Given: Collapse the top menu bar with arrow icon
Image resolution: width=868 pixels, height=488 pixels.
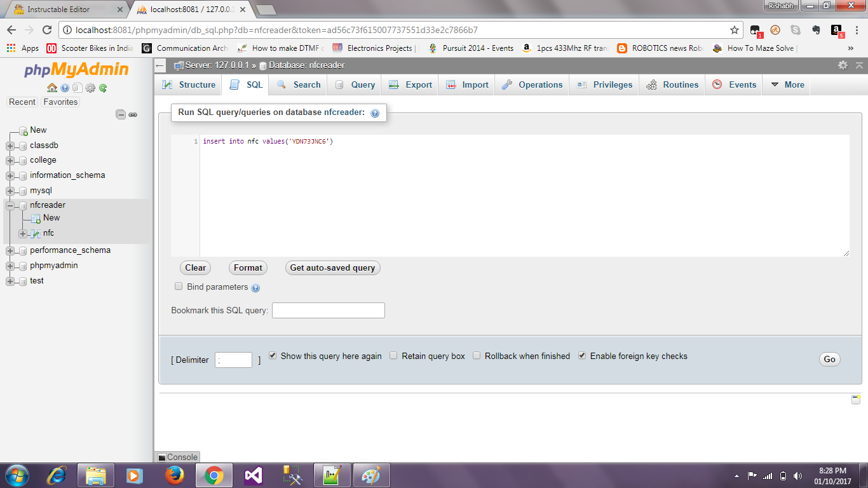Looking at the screenshot, I should [x=859, y=65].
